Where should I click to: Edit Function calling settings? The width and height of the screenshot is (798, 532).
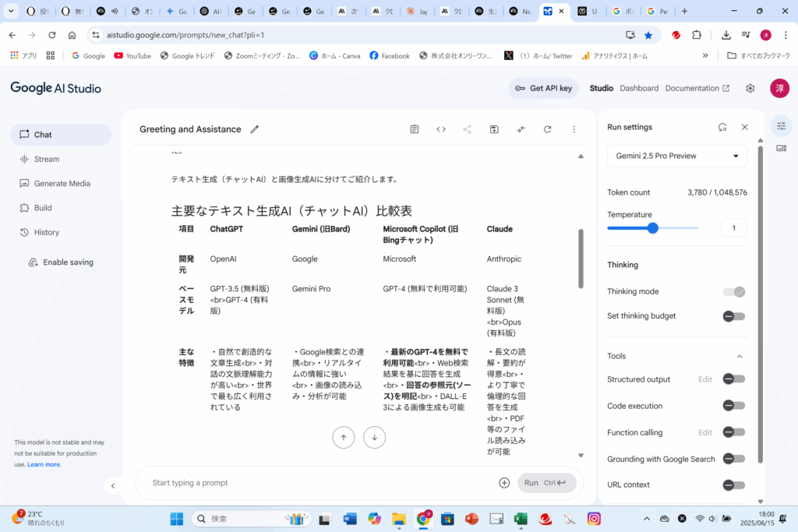[x=704, y=432]
